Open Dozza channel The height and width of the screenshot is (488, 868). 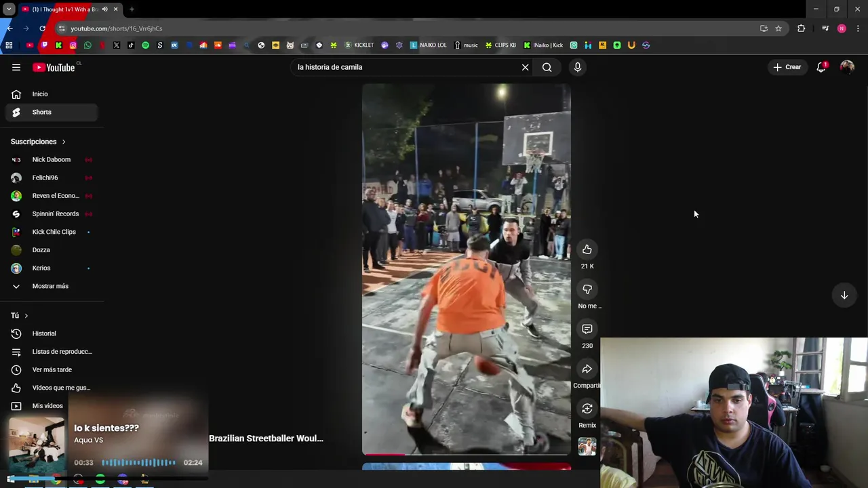tap(52, 250)
